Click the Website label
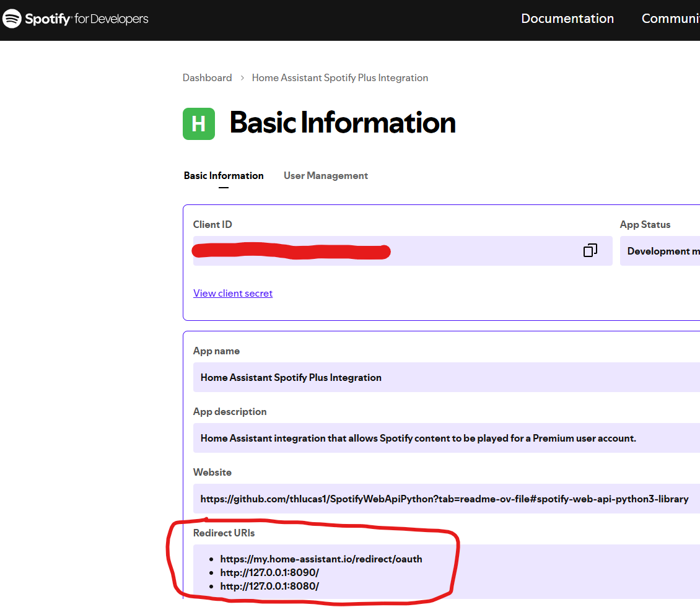The image size is (700, 607). pyautogui.click(x=212, y=472)
